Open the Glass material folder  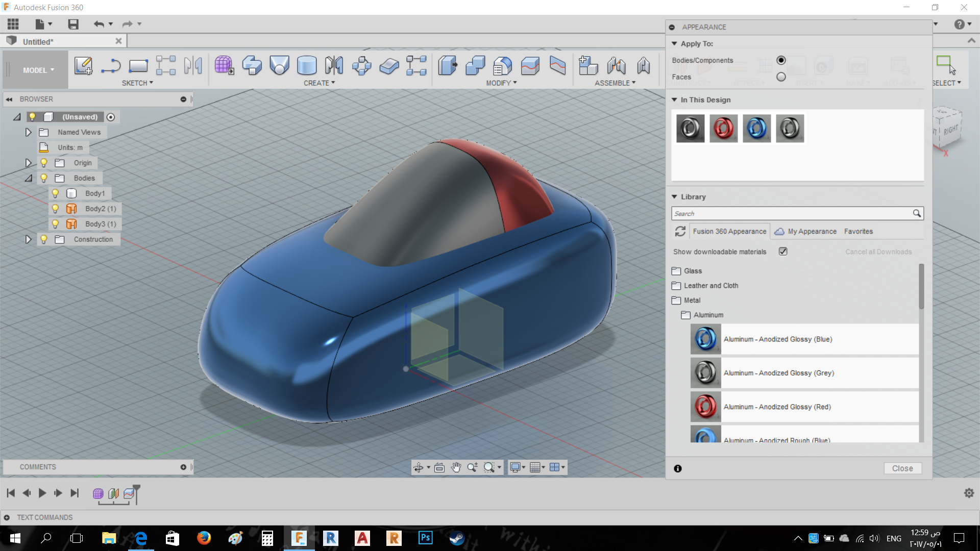[687, 271]
